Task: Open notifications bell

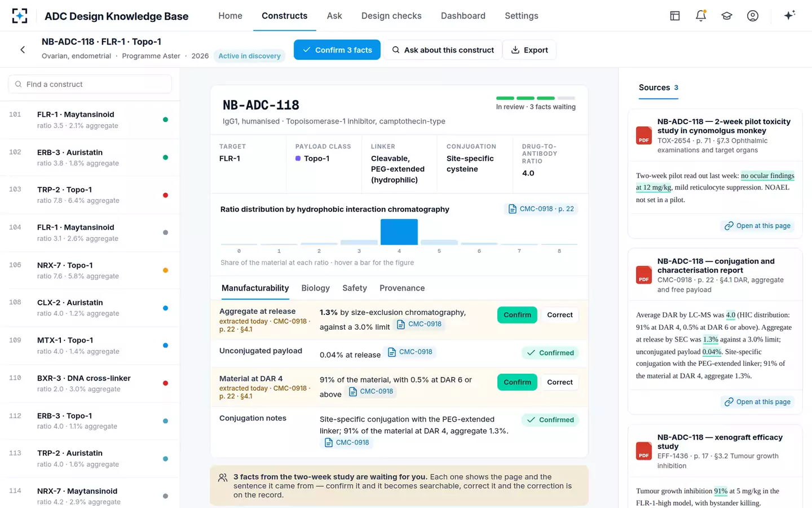Action: pos(701,16)
